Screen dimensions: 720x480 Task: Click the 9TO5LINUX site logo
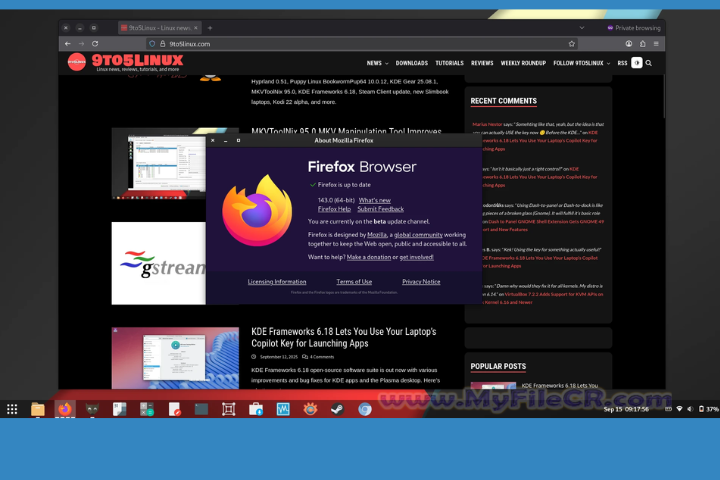coord(125,62)
